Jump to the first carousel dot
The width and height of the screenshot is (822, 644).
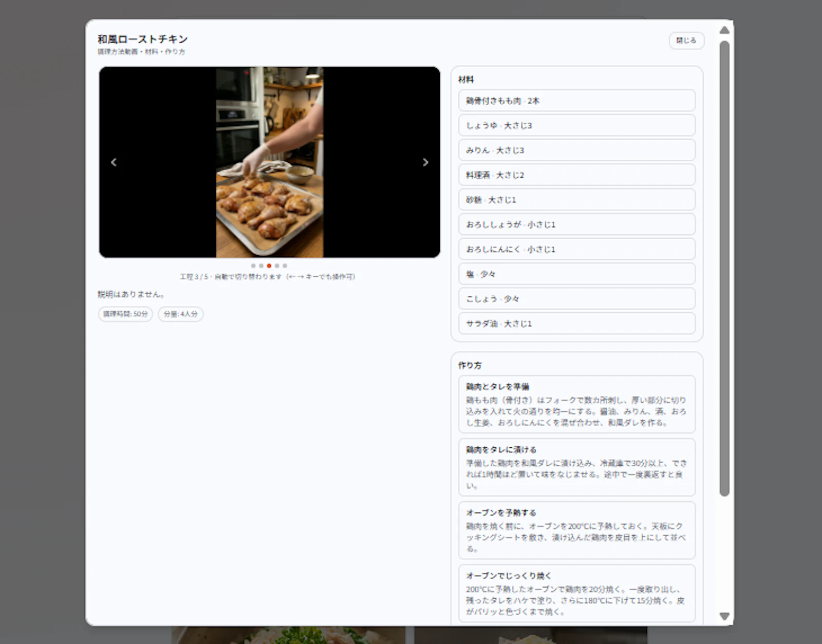point(253,266)
